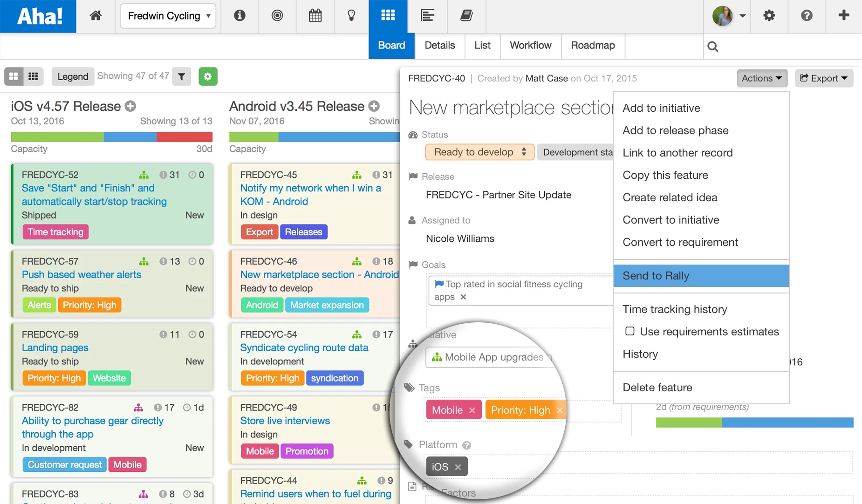Choose Delete feature
The height and width of the screenshot is (504, 862).
[701, 388]
